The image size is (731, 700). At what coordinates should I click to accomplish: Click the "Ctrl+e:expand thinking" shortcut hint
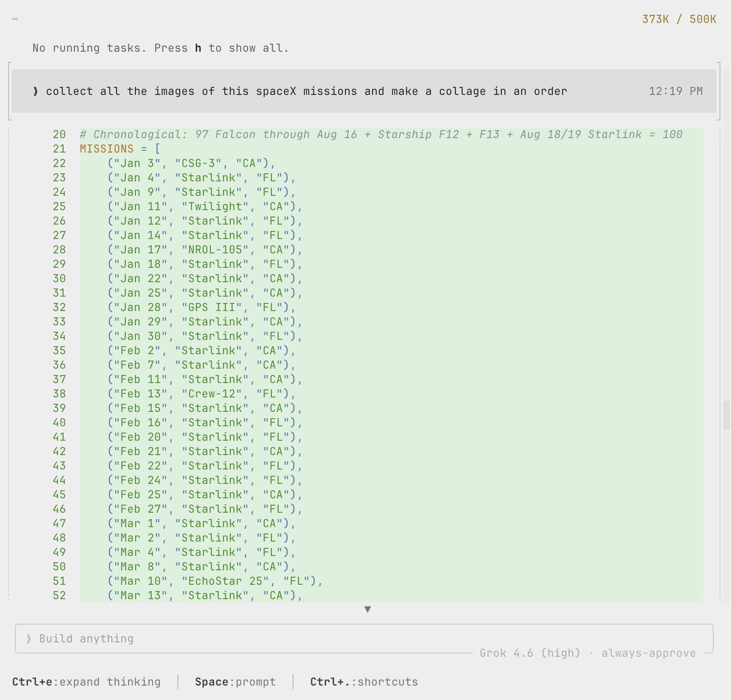click(x=86, y=682)
